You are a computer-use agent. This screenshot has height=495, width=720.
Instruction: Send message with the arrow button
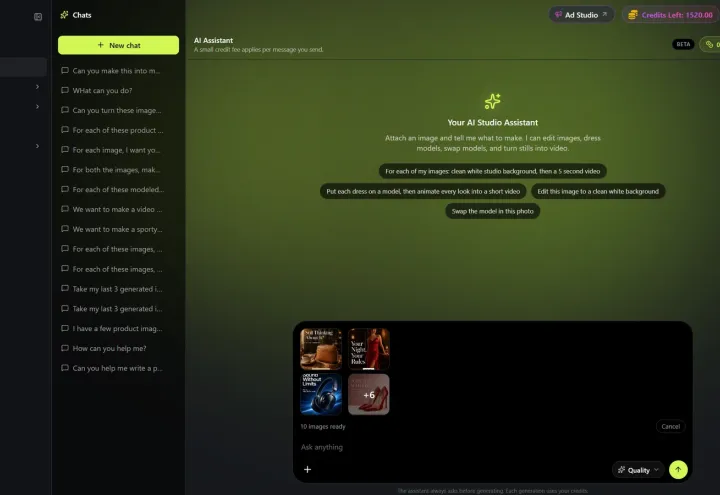(x=678, y=470)
